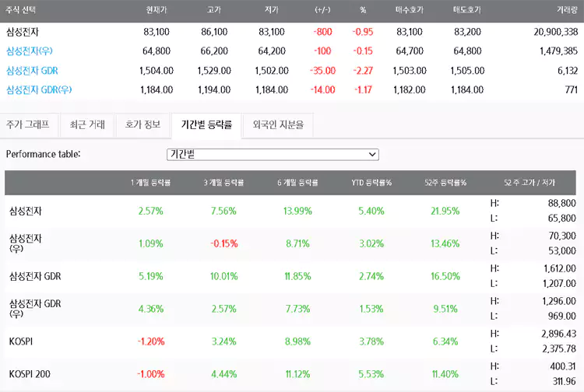This screenshot has width=584, height=392.
Task: Select 삼성전자 in the top stock list
Action: click(x=23, y=32)
